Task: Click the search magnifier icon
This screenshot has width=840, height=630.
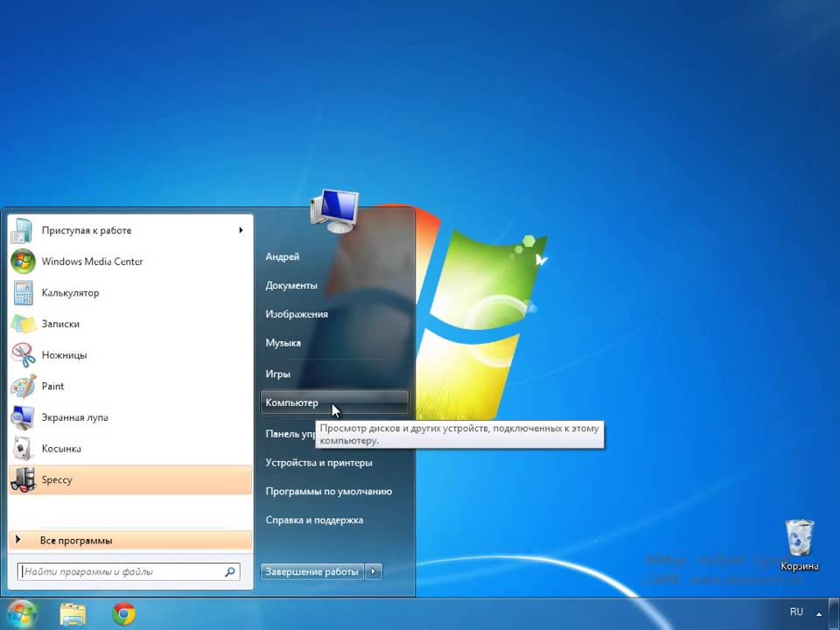Action: pyautogui.click(x=230, y=571)
